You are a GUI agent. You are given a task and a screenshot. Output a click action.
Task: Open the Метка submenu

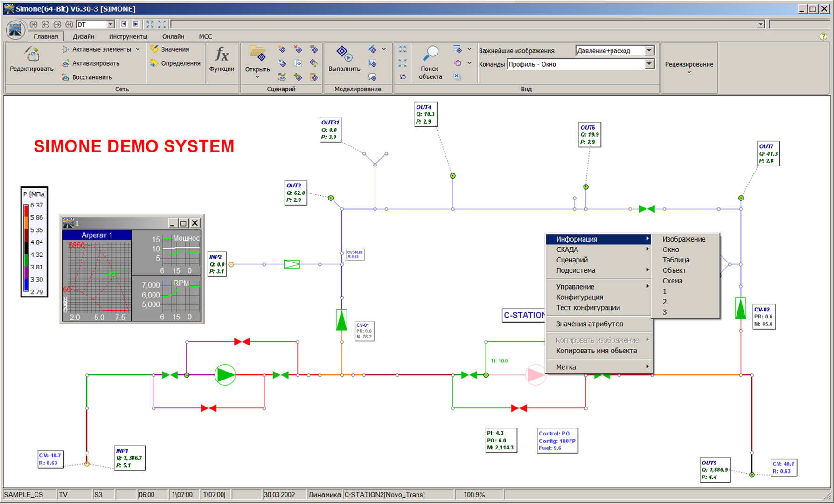(x=599, y=367)
